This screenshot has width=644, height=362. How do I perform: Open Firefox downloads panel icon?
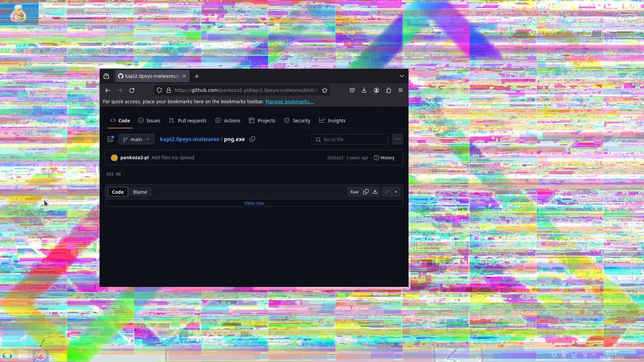click(x=364, y=90)
